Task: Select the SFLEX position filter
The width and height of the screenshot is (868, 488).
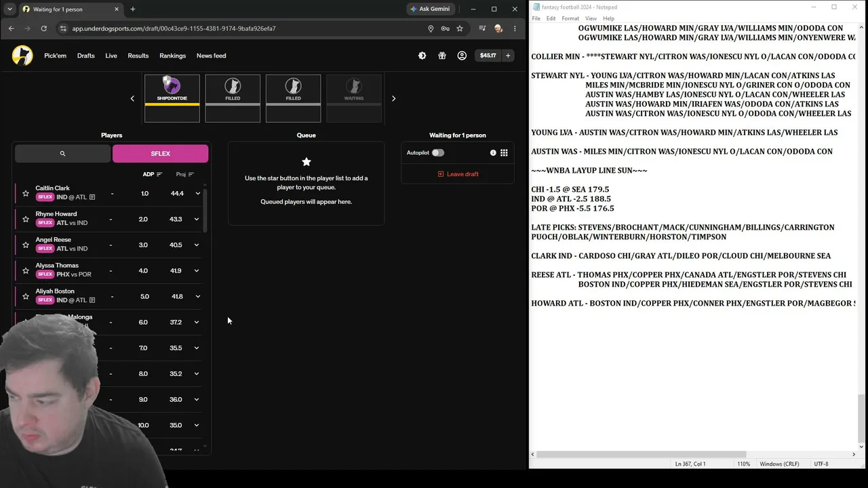Action: tap(161, 154)
